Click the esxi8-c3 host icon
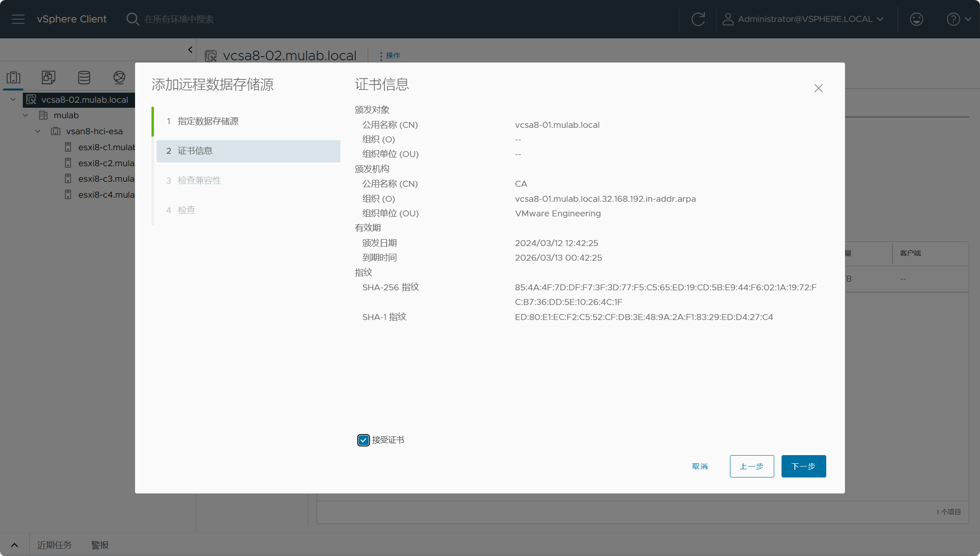Viewport: 980px width, 556px height. [x=68, y=178]
